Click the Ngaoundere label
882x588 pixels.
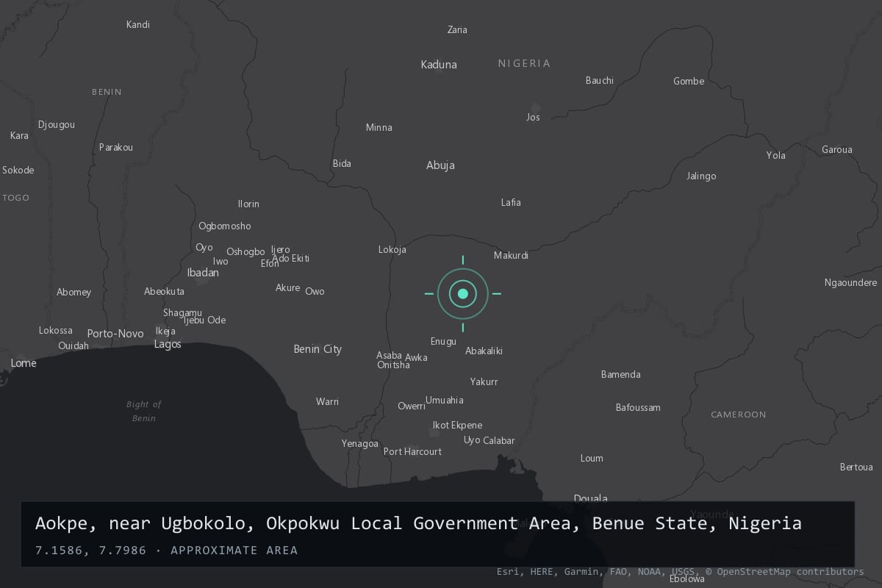pos(851,283)
